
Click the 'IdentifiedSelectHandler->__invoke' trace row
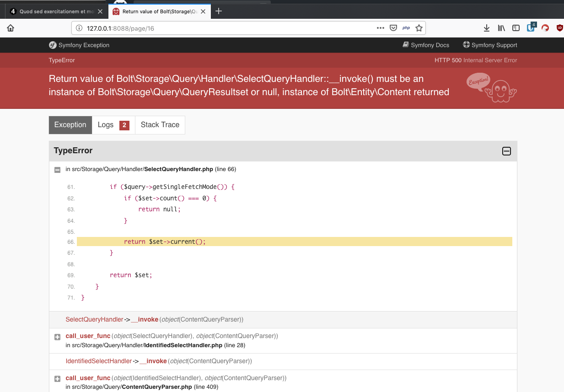pos(283,361)
